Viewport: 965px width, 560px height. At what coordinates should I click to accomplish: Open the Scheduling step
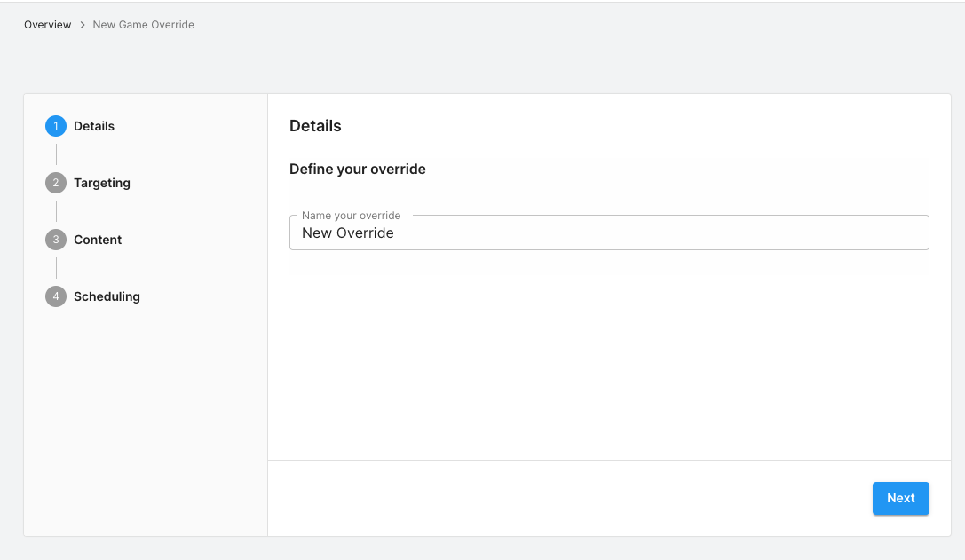click(107, 296)
